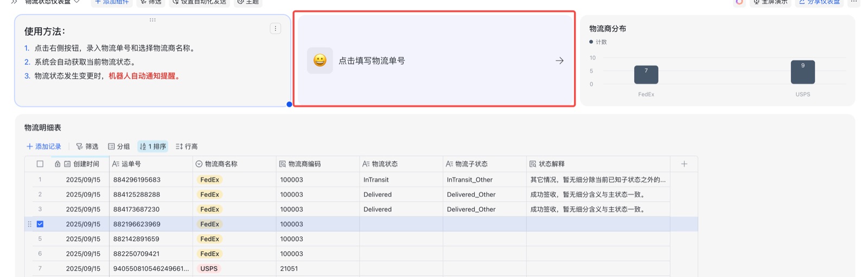
Task: Click the 其它情况 status explanation cell
Action: (x=598, y=179)
